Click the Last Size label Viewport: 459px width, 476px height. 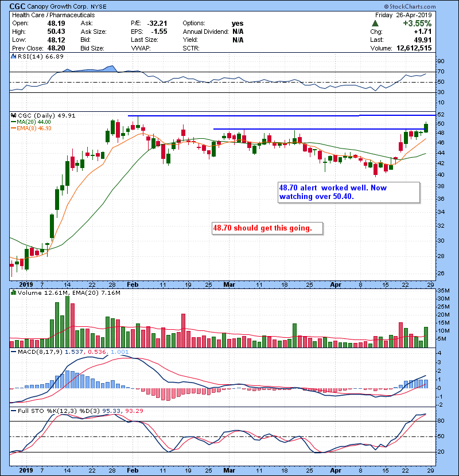click(x=144, y=40)
